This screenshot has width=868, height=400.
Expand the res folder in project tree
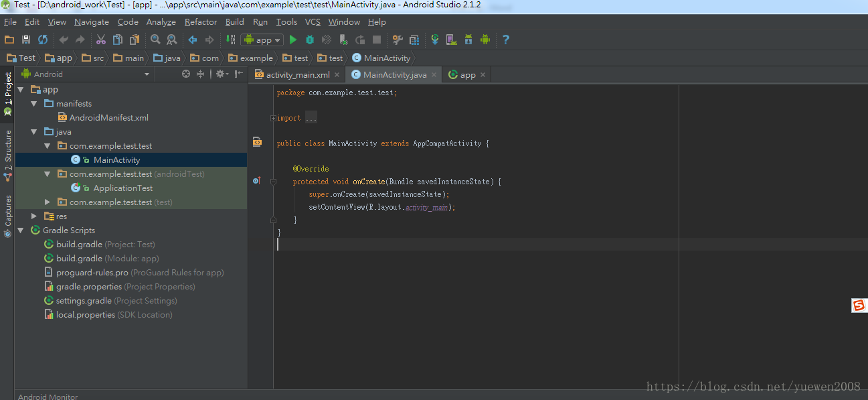(x=34, y=216)
